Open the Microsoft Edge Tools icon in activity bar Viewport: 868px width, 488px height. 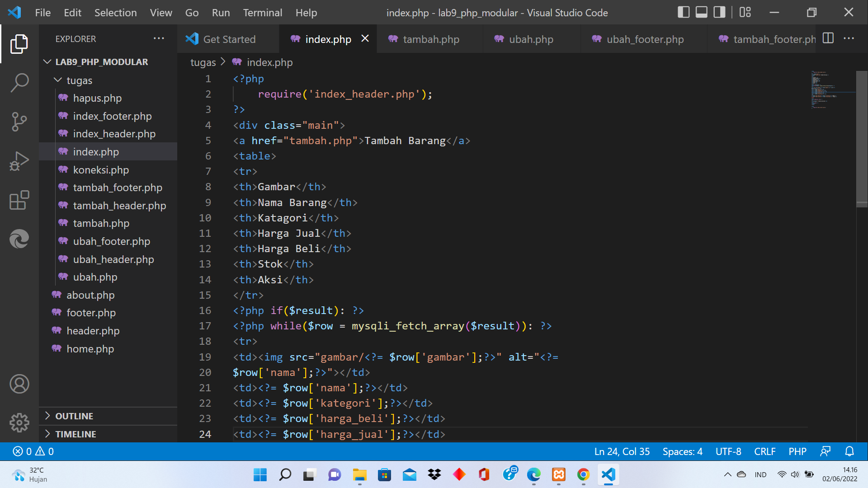coord(19,239)
